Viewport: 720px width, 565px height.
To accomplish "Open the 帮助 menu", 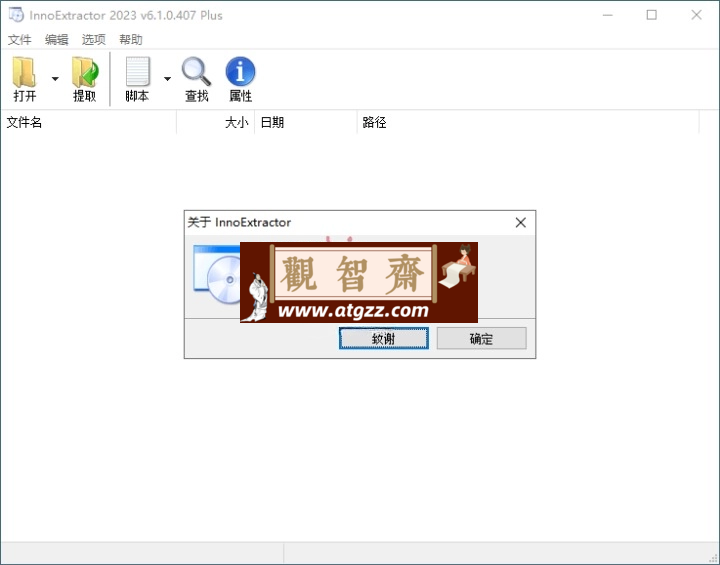I will [131, 40].
